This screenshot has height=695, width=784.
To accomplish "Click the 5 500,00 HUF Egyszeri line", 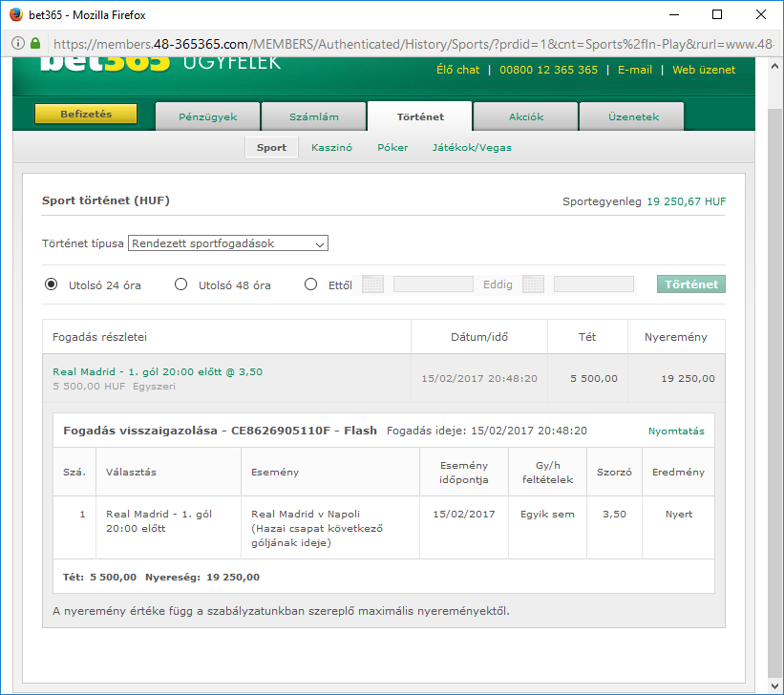I will coord(114,386).
